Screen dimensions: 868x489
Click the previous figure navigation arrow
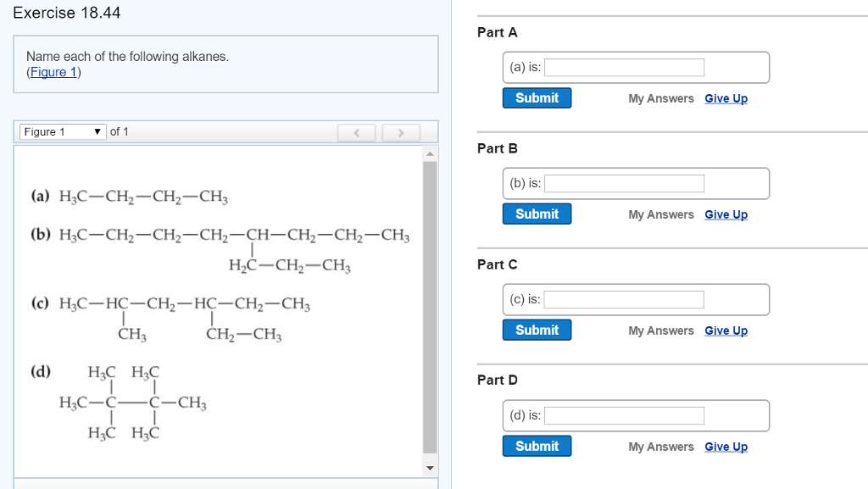pos(358,132)
